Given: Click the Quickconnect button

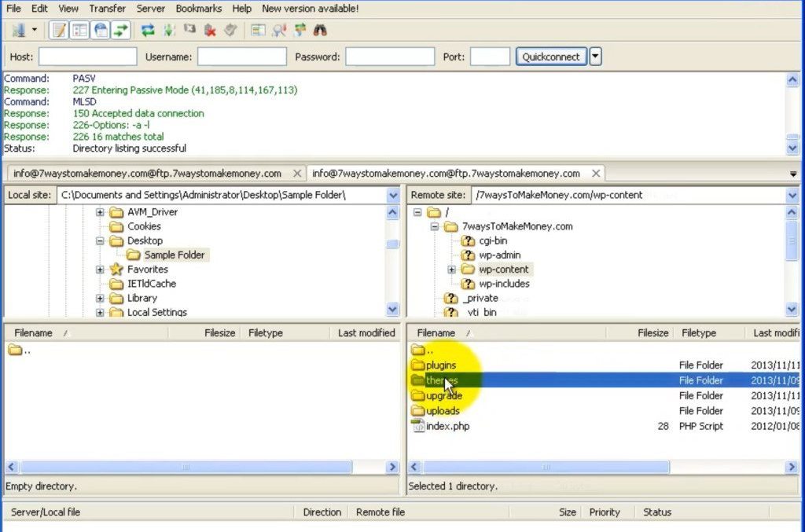Looking at the screenshot, I should [551, 57].
